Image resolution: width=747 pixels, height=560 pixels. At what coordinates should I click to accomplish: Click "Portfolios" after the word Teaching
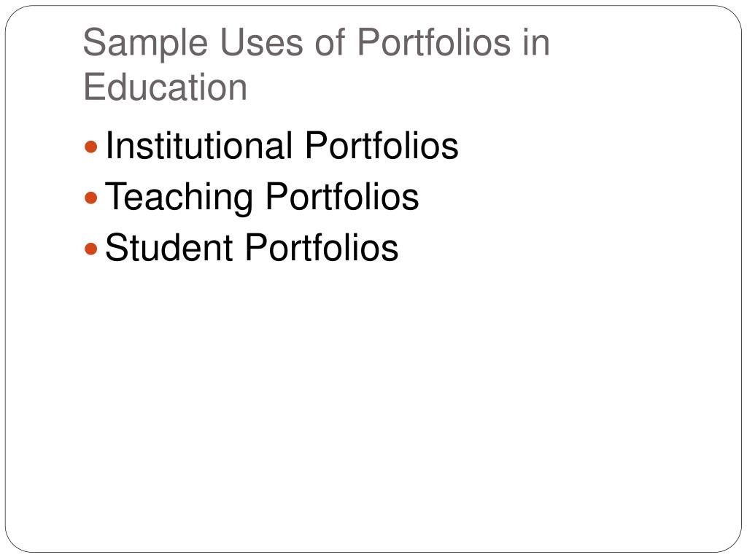342,196
